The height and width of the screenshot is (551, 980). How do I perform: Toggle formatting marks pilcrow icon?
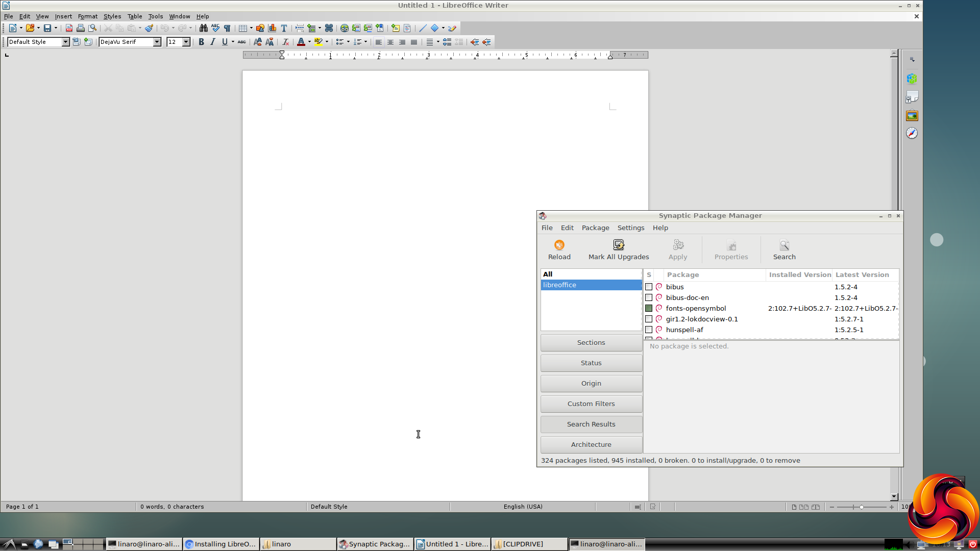tap(227, 28)
